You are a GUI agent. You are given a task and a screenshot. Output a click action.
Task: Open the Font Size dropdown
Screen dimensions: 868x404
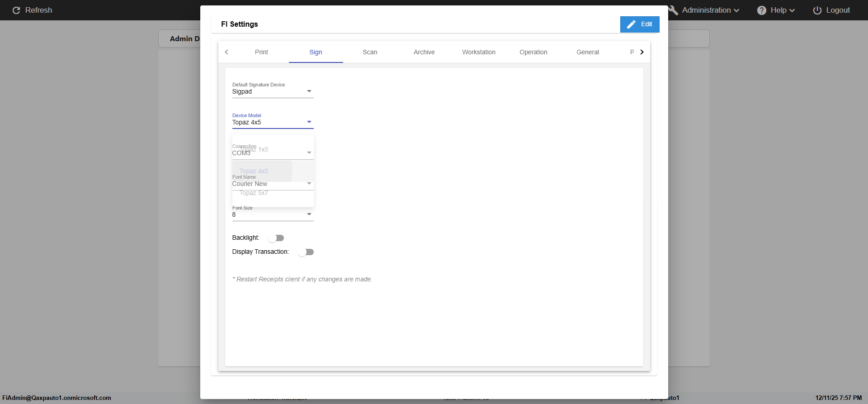[273, 214]
